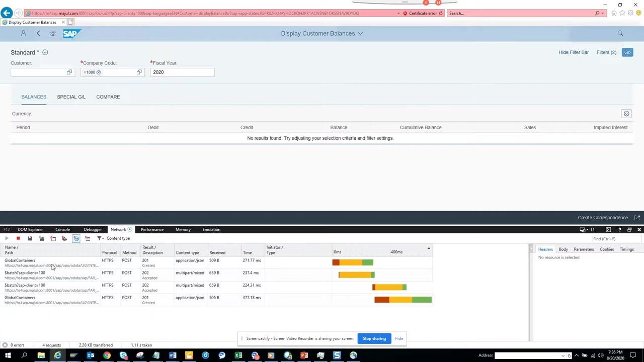Viewport: 644px width, 362px height.
Task: Open Customer value help icon
Action: [69, 72]
